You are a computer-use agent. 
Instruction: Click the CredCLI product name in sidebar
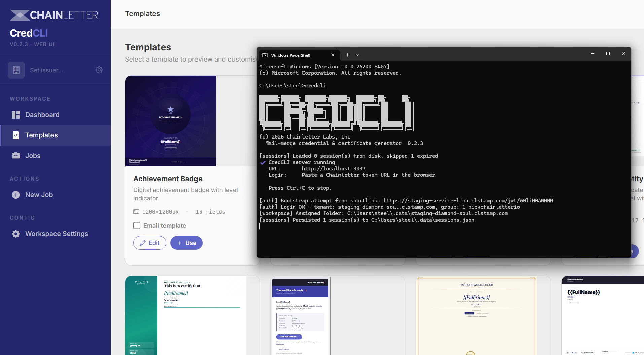[29, 33]
